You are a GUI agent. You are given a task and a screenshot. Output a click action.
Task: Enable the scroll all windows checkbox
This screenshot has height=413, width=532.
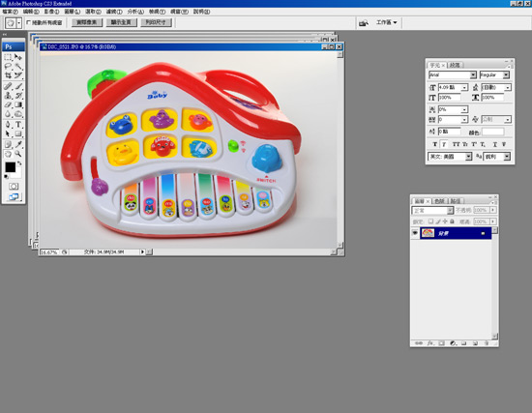[x=29, y=22]
